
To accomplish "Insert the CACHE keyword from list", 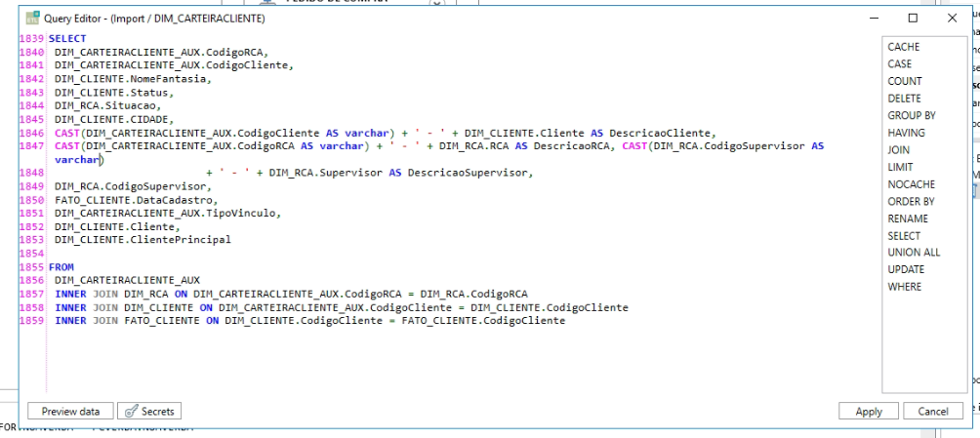I will click(903, 47).
